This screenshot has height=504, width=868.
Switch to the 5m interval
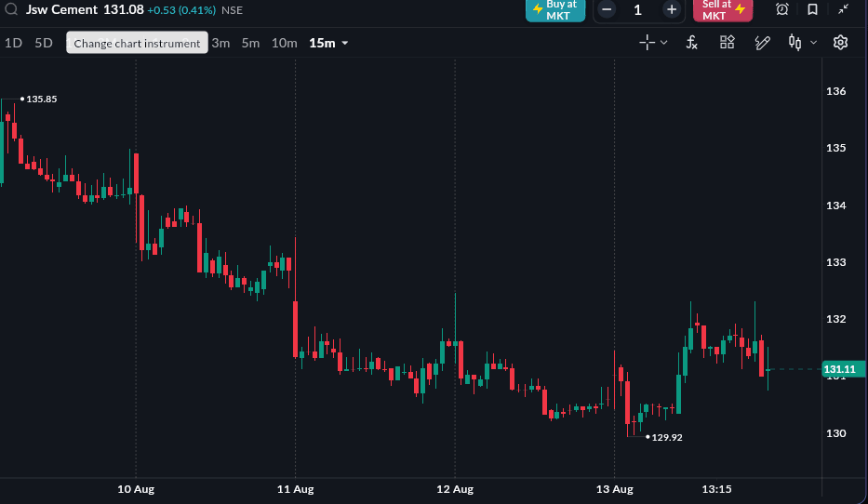tap(250, 43)
